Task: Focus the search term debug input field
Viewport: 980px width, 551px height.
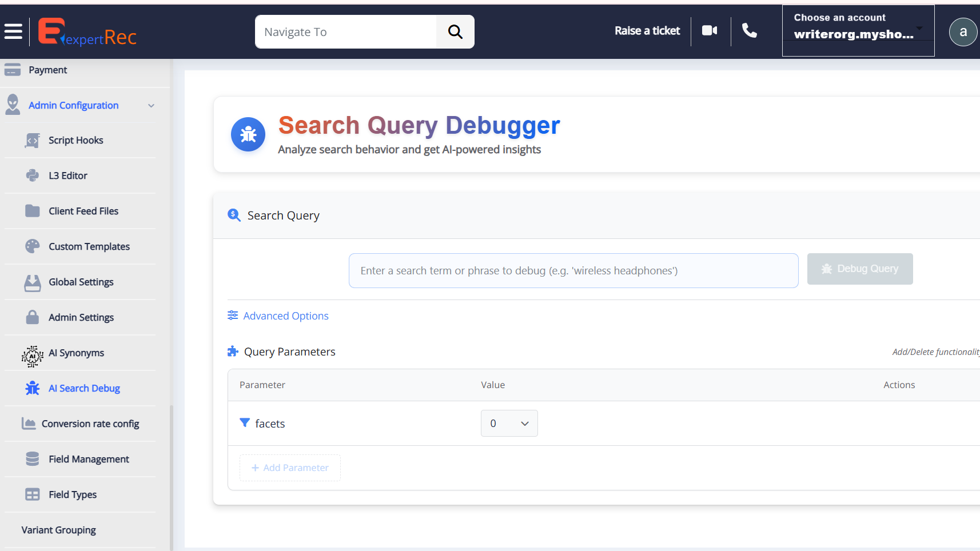Action: [573, 271]
